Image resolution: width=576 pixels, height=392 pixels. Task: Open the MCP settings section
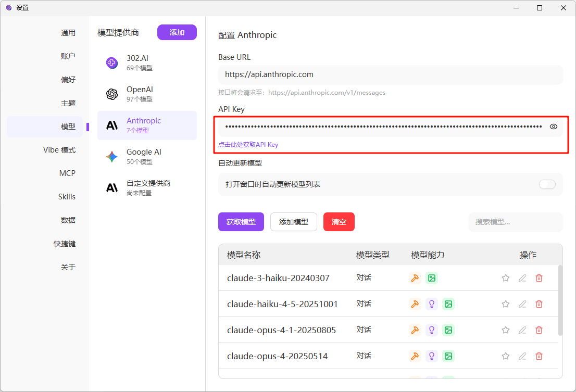(67, 173)
